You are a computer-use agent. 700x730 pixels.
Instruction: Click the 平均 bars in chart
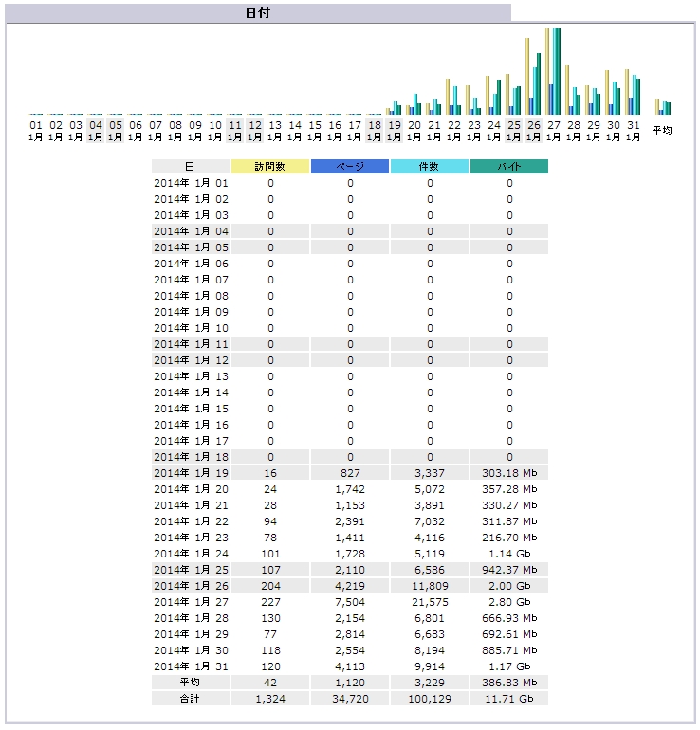tap(663, 106)
